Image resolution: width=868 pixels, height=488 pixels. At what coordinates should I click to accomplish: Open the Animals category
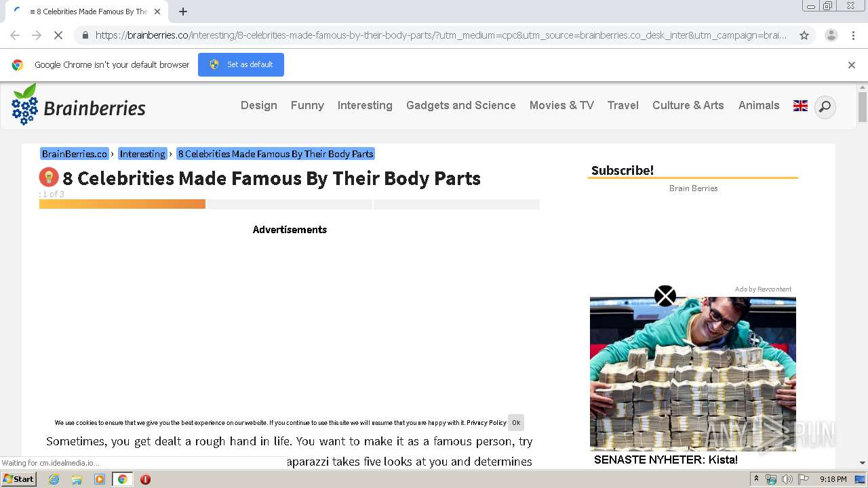tap(759, 105)
